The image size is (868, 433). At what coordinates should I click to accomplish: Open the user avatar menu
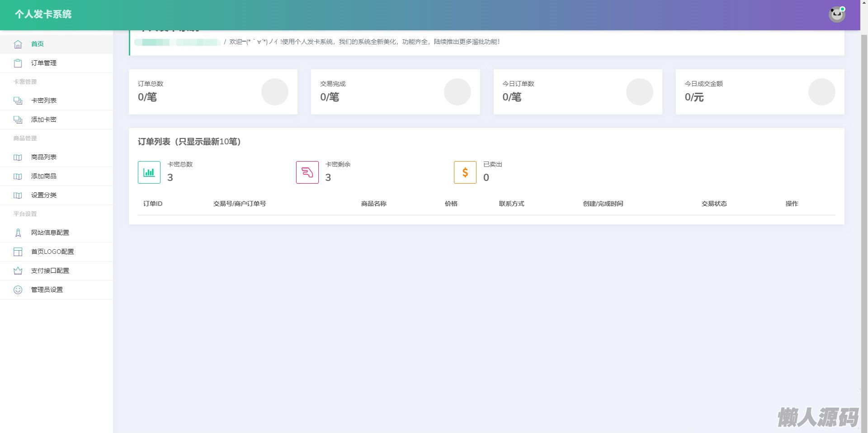pyautogui.click(x=836, y=14)
